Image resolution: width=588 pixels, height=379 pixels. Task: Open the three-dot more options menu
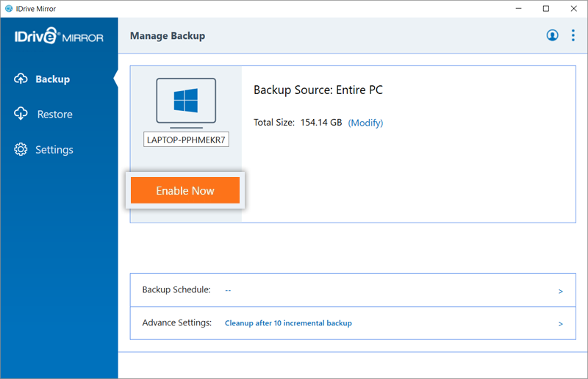click(x=573, y=35)
